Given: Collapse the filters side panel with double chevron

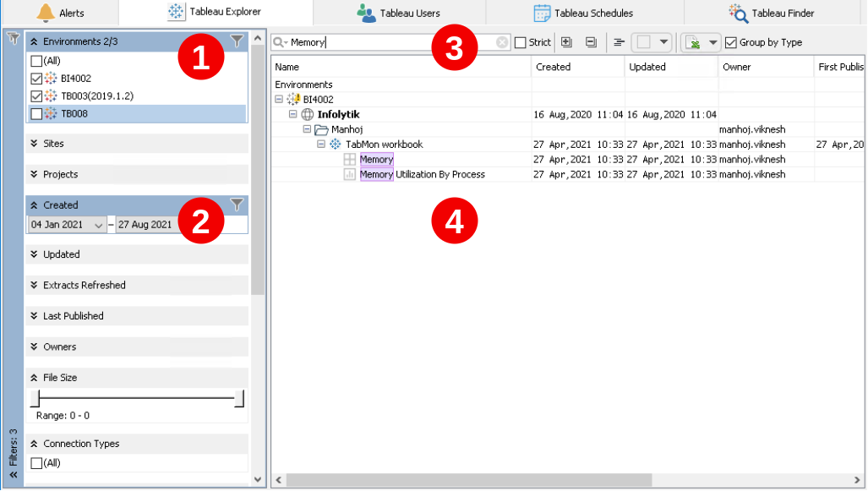Looking at the screenshot, I should click(14, 475).
